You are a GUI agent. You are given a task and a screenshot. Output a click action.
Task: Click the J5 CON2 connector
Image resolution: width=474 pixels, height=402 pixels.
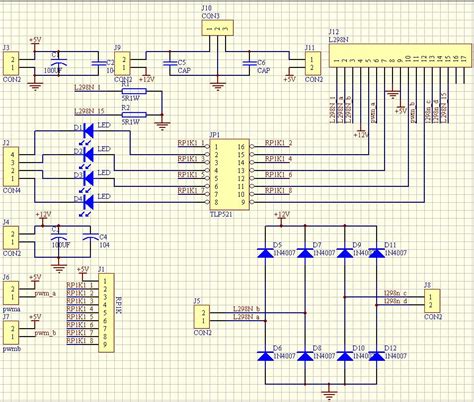202,317
